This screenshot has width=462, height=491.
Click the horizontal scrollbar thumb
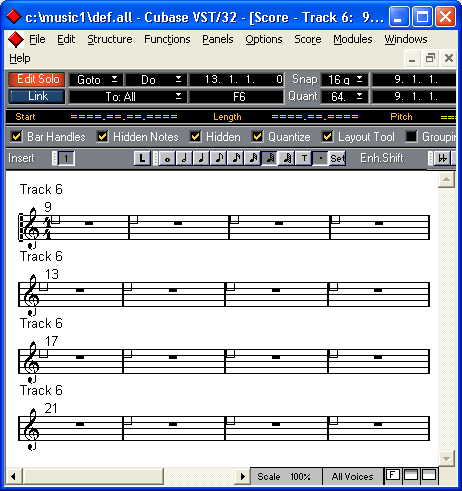[x=93, y=476]
